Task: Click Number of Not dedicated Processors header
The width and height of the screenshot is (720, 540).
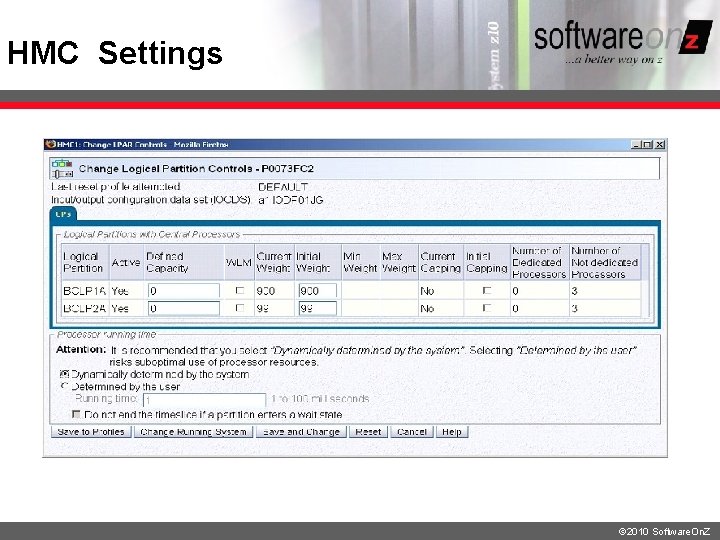Action: tap(605, 262)
